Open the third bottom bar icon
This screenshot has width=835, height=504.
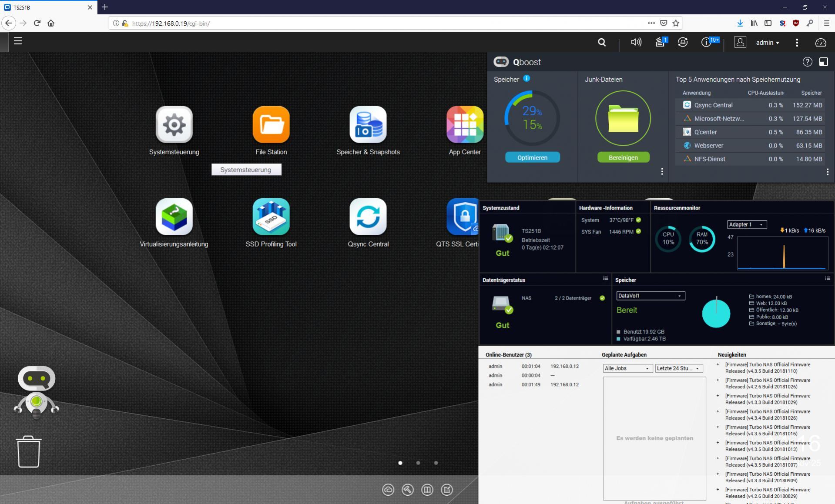click(427, 490)
